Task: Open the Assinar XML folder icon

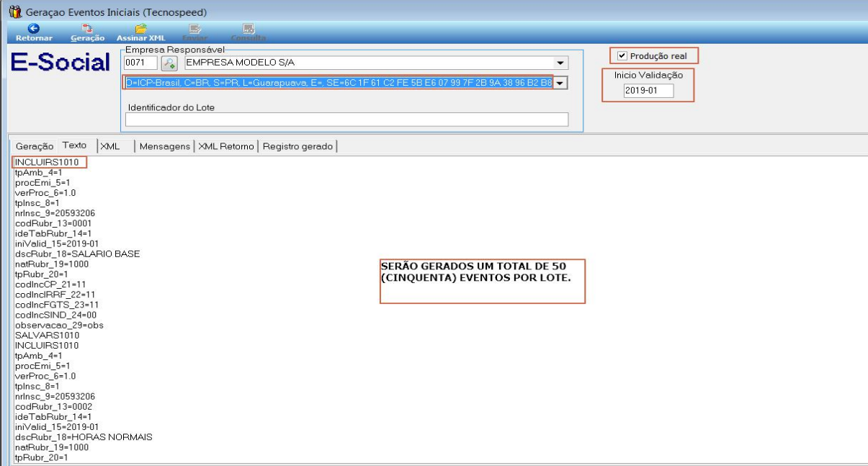Action: coord(141,28)
